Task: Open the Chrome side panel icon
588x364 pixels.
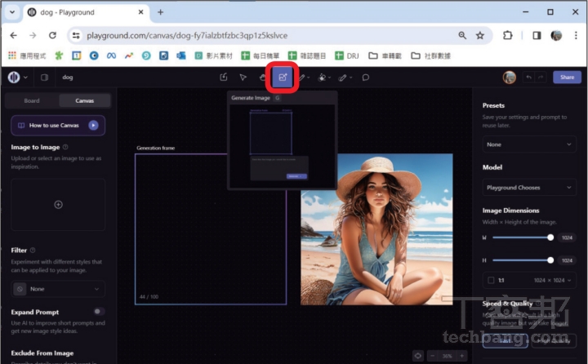Action: tap(537, 35)
